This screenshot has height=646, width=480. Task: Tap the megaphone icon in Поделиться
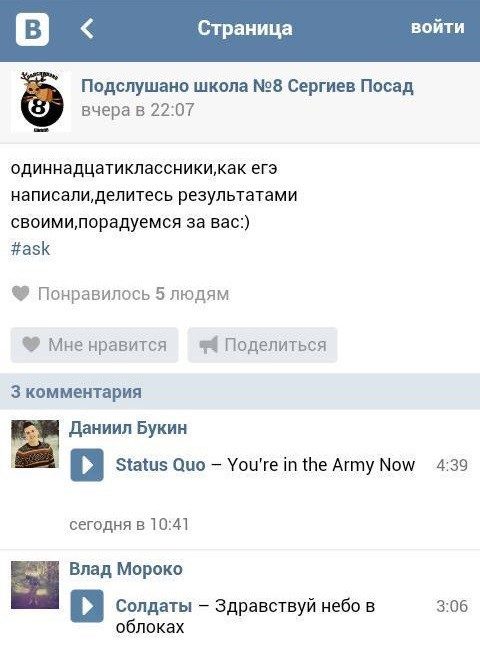tap(208, 344)
